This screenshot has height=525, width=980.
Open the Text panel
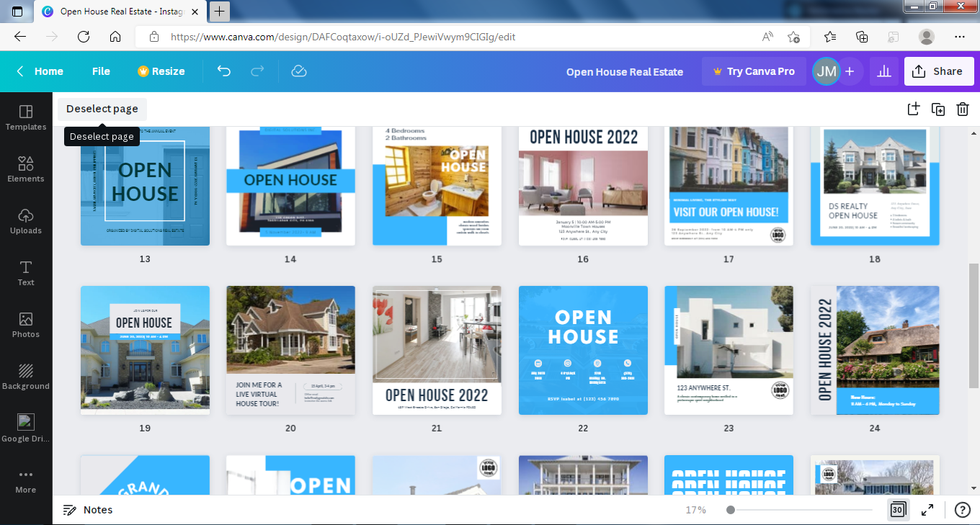coord(26,273)
